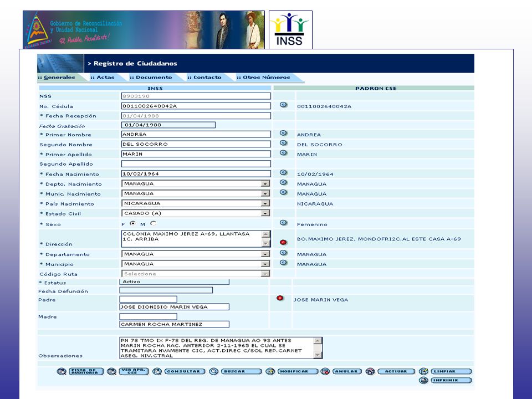This screenshot has width=532, height=399.
Task: Click the Pista de Auditoría button
Action: 86,371
